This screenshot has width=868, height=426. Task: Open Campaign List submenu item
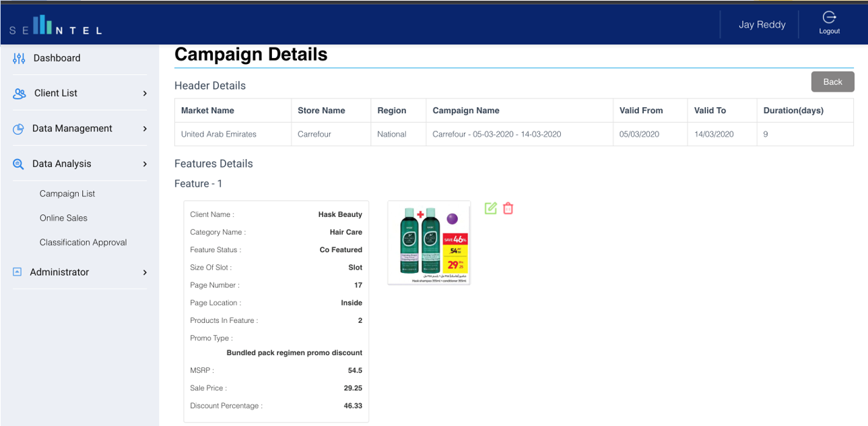67,193
